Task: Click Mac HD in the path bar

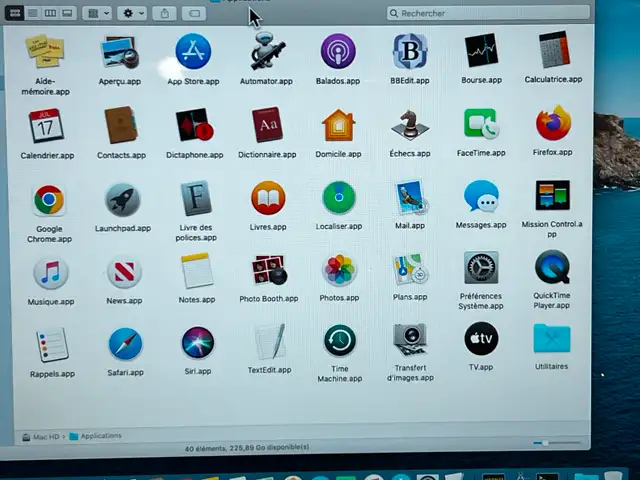Action: coord(41,437)
